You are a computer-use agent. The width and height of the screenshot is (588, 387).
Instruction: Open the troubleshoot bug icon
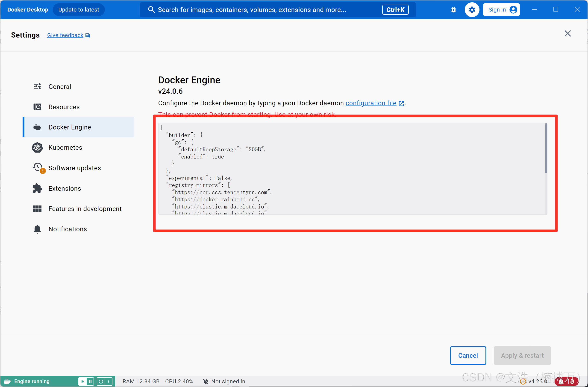tap(453, 10)
